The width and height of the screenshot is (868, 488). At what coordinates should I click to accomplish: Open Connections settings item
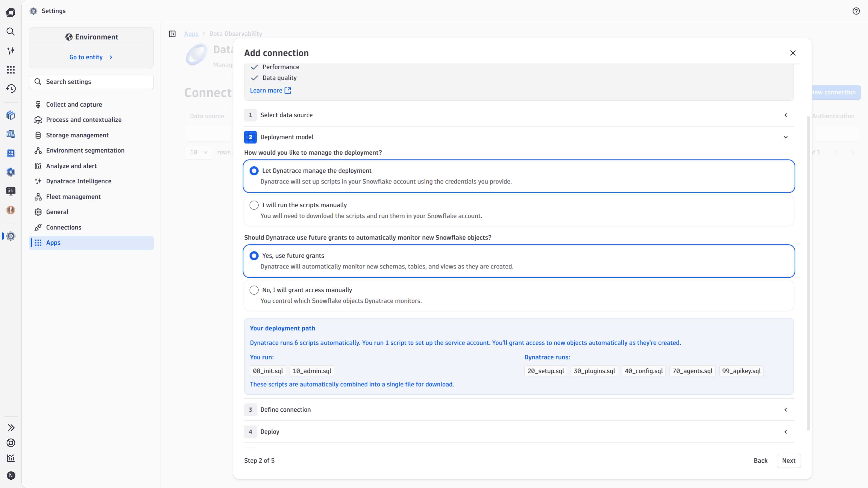[x=91, y=227]
